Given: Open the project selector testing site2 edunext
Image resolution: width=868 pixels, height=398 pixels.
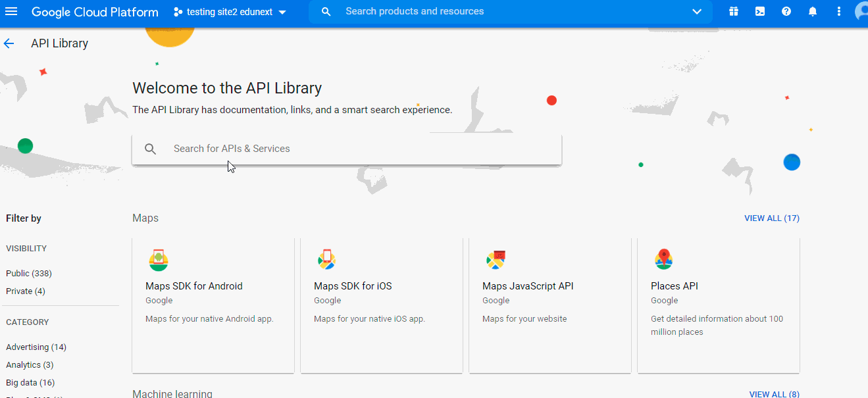Looking at the screenshot, I should tap(230, 12).
